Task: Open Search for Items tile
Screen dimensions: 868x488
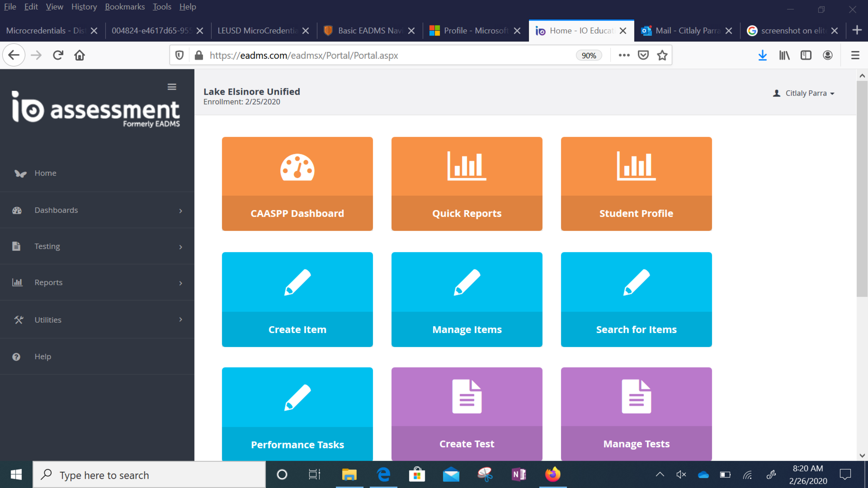Action: [636, 299]
